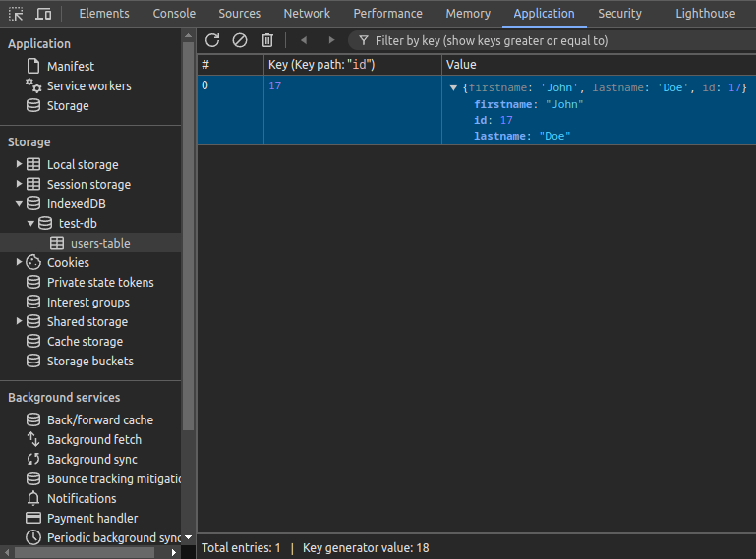Click the refresh database icon
Viewport: 756px width, 559px height.
(x=212, y=40)
